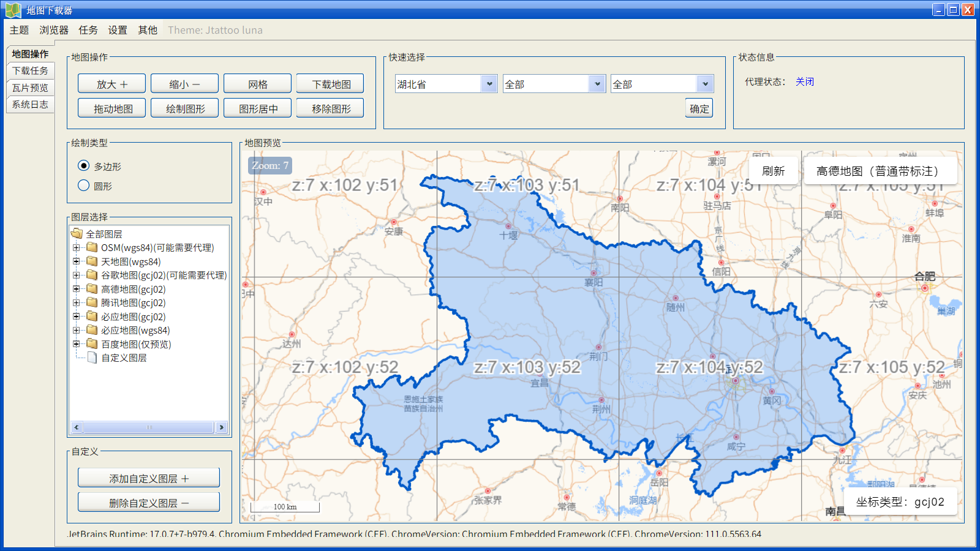Open the 设置 menu

[118, 30]
